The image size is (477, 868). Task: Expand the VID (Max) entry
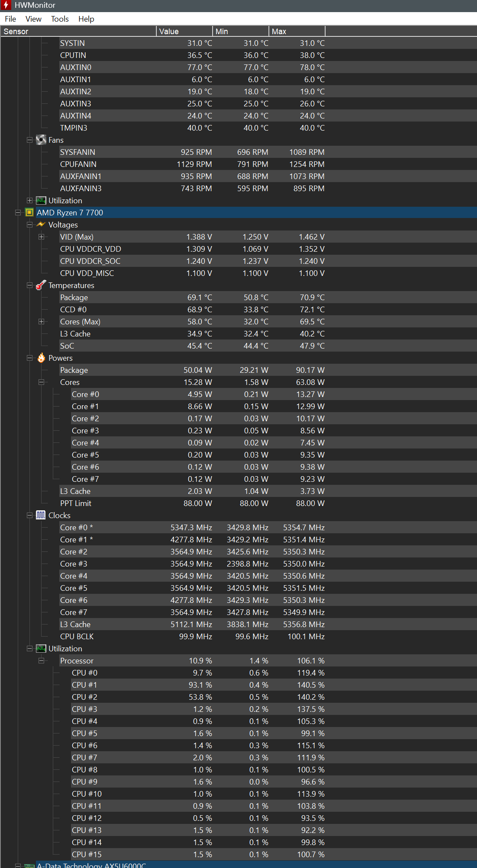point(41,237)
